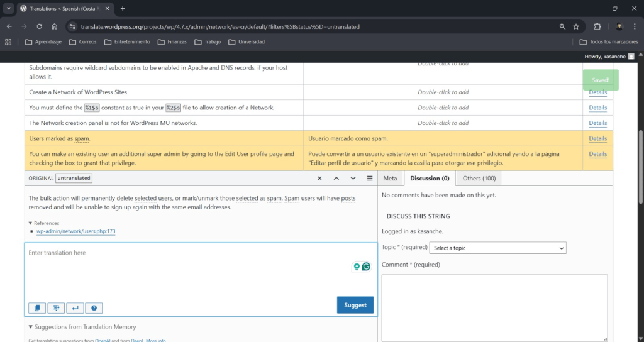Click Details for Users marked as spam row
This screenshot has width=644, height=342.
pyautogui.click(x=597, y=138)
